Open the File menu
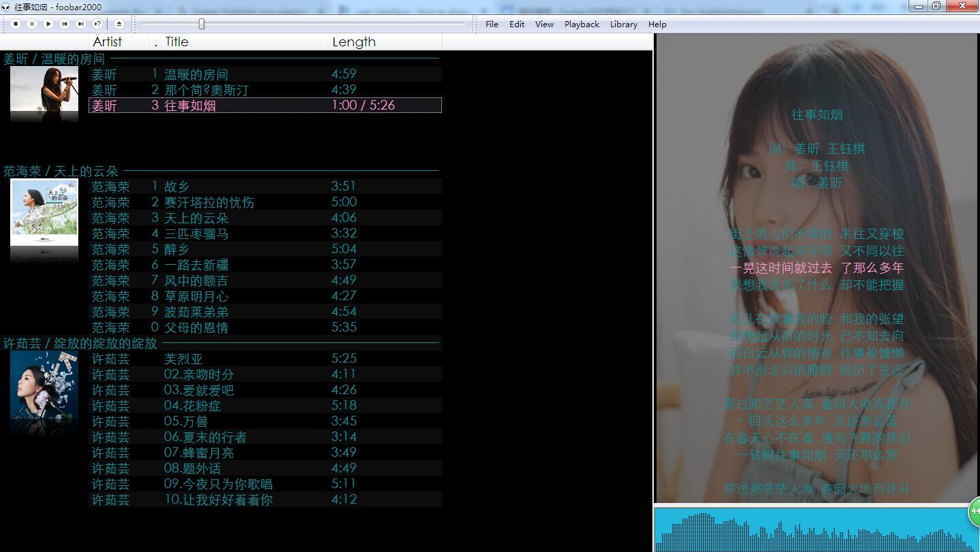The height and width of the screenshot is (552, 980). [492, 24]
